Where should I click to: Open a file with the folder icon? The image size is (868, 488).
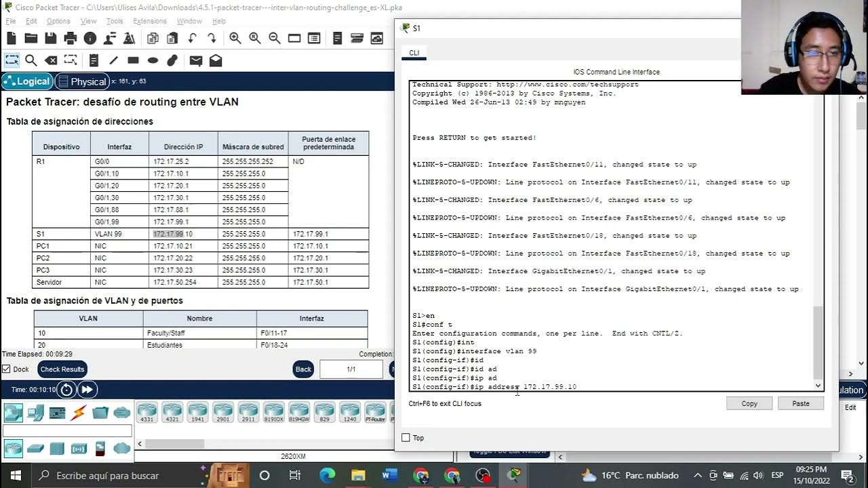[x=31, y=39]
